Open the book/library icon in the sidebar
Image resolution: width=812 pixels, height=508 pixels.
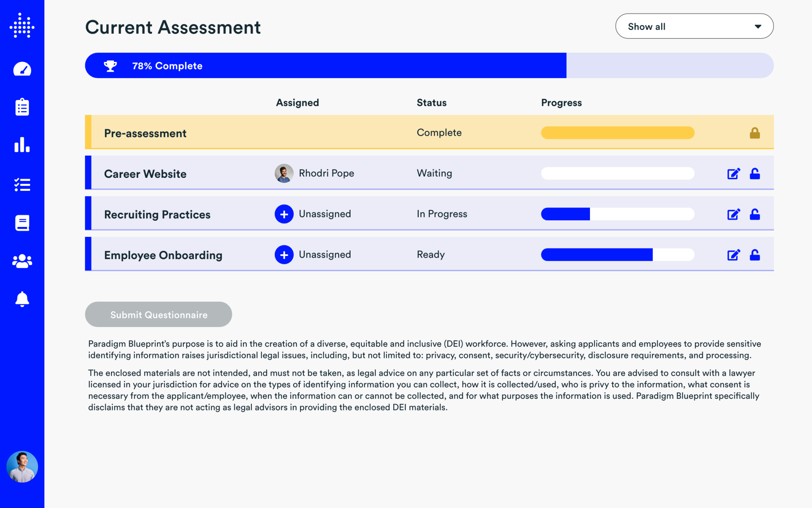click(x=22, y=223)
